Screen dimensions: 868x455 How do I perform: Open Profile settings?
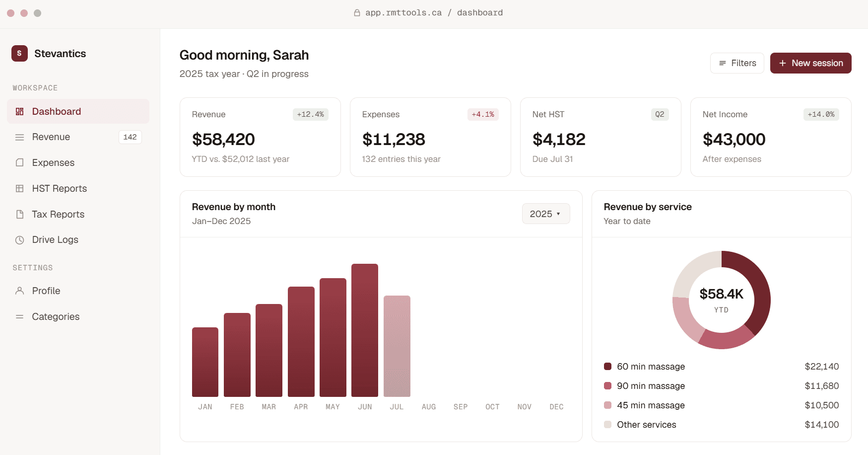(x=78, y=291)
